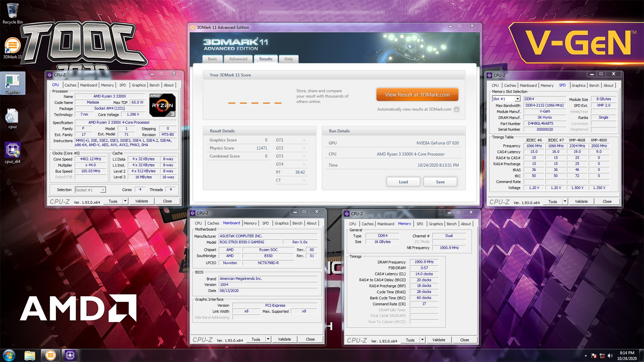The height and width of the screenshot is (362, 644).
Task: Expand Tools arrow in CPU tab window
Action: click(125, 201)
